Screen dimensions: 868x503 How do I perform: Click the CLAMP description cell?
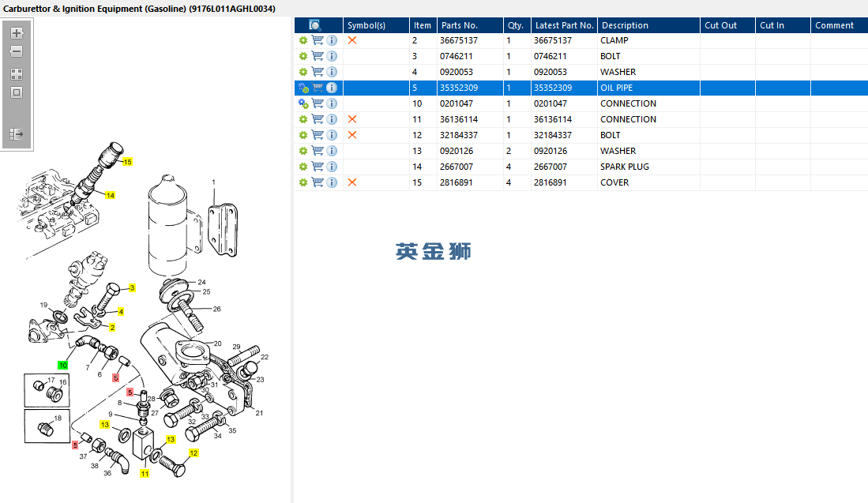pyautogui.click(x=648, y=40)
